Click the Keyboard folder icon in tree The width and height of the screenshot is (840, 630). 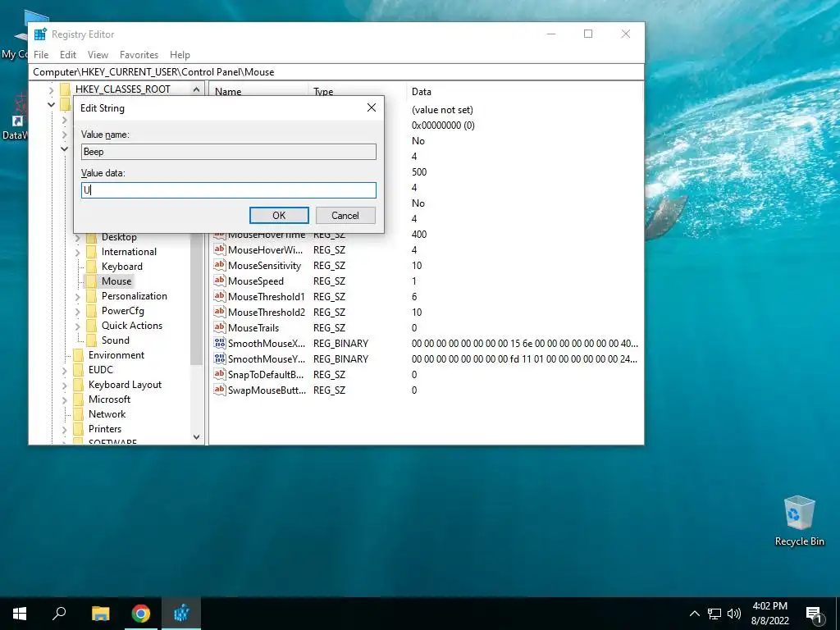tap(92, 267)
